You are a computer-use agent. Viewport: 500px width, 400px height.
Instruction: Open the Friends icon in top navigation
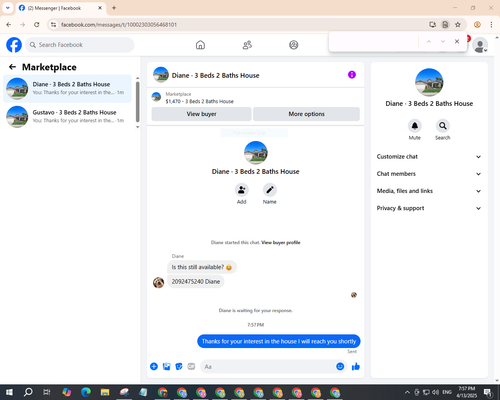[247, 45]
